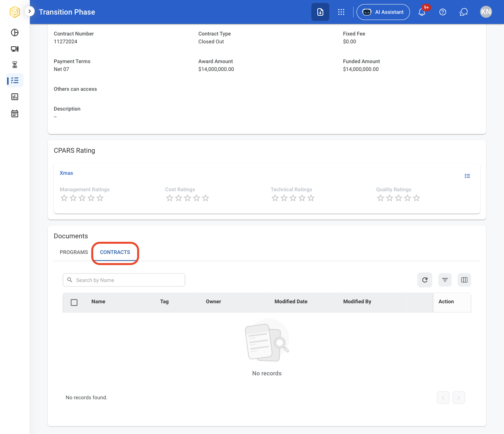Click the download document header button
The image size is (504, 434).
tap(320, 12)
